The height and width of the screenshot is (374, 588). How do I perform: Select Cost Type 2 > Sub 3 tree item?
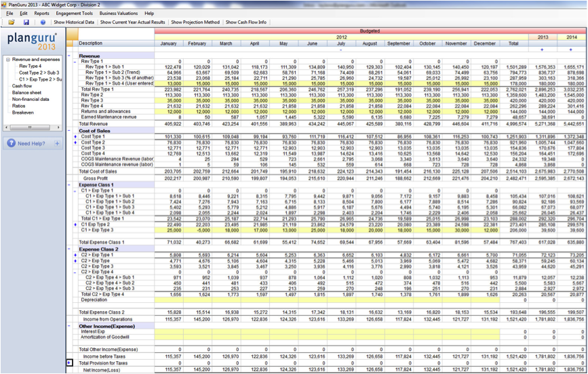[x=39, y=72]
